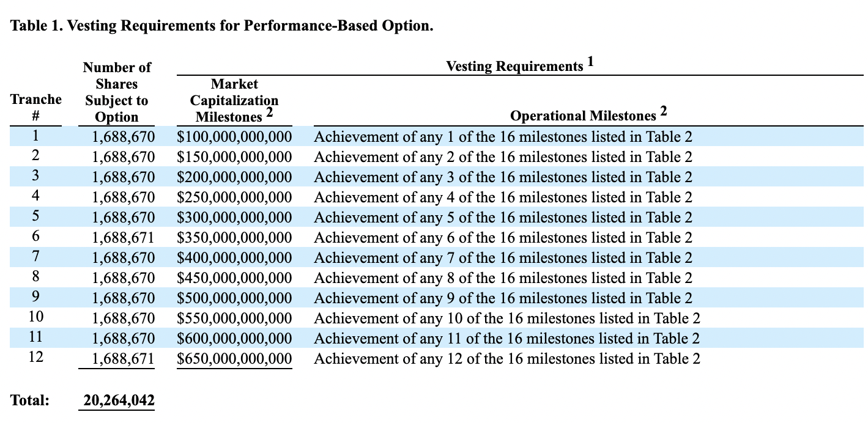Select the $100,000,000,000 market cap cell

(x=234, y=137)
